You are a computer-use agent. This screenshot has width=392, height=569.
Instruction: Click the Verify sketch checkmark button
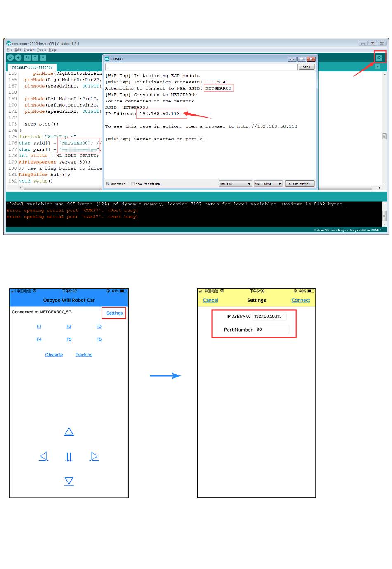(x=11, y=58)
